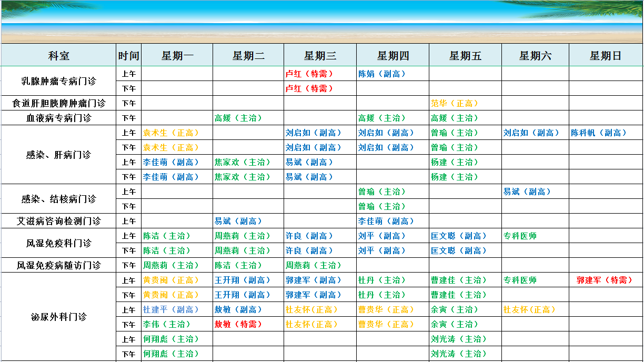This screenshot has width=644, height=362.
Task: Select the 星期六 column header
Action: (535, 55)
